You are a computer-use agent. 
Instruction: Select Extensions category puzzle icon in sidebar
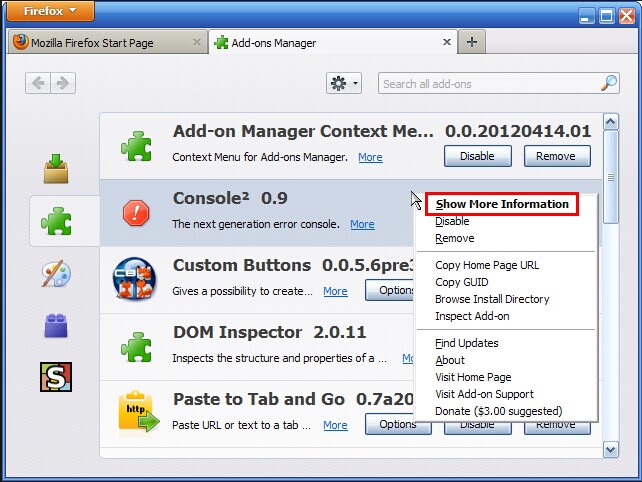56,221
